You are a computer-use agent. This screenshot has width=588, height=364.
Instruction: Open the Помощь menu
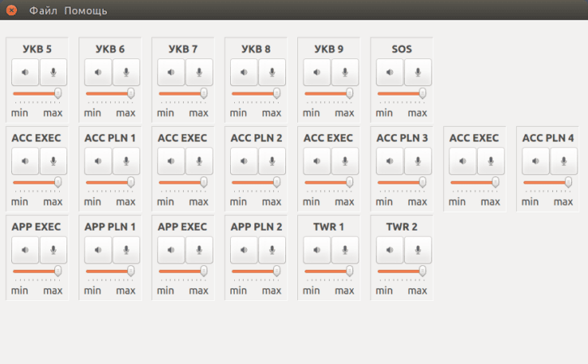[86, 11]
